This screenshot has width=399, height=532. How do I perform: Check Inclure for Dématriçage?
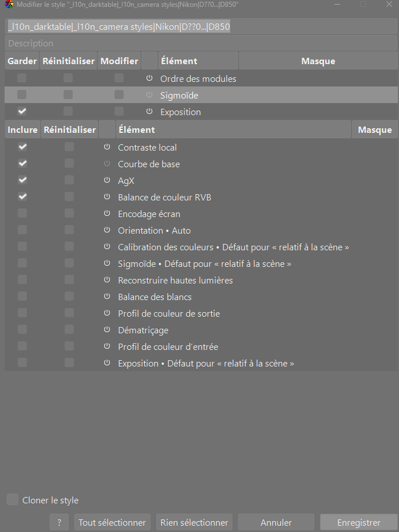tap(22, 330)
